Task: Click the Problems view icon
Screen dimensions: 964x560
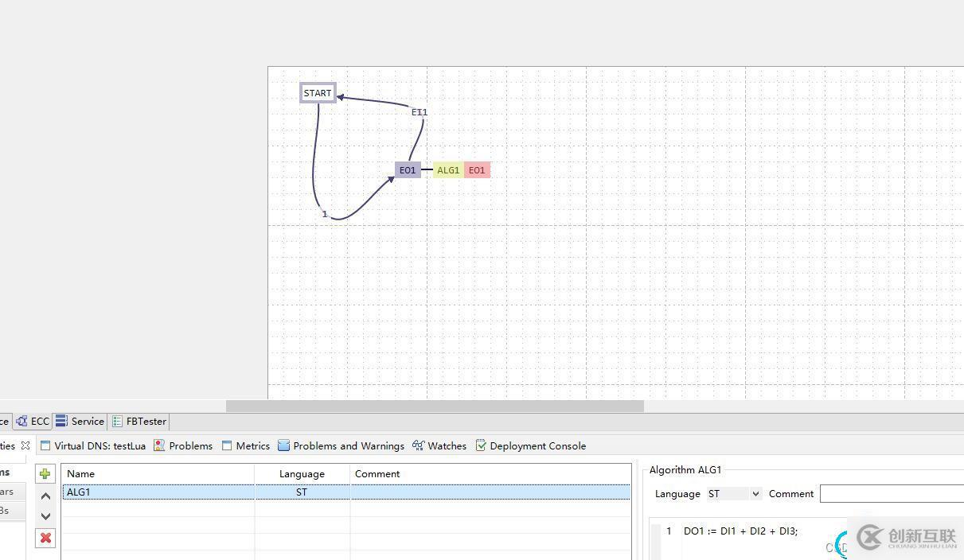Action: tap(159, 446)
